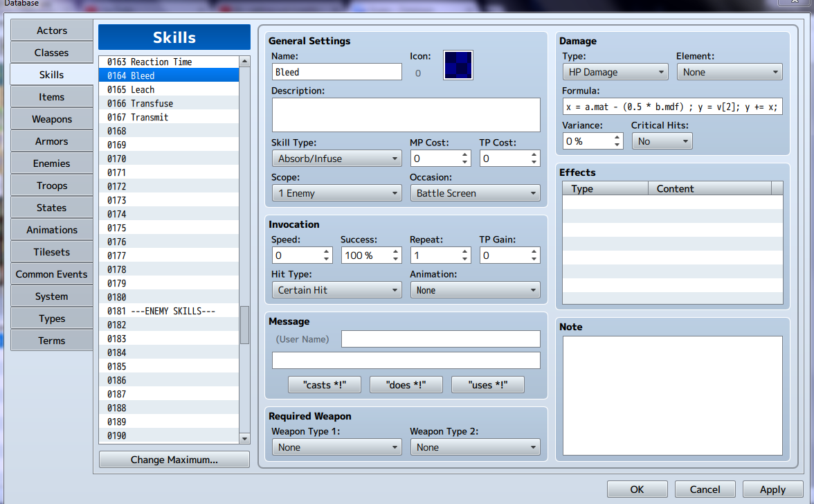Open the Hit Type dropdown
This screenshot has width=814, height=504.
[336, 289]
